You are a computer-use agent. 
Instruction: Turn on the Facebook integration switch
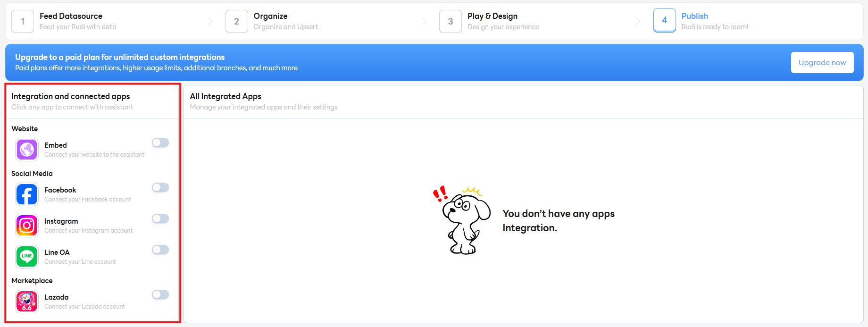point(160,187)
